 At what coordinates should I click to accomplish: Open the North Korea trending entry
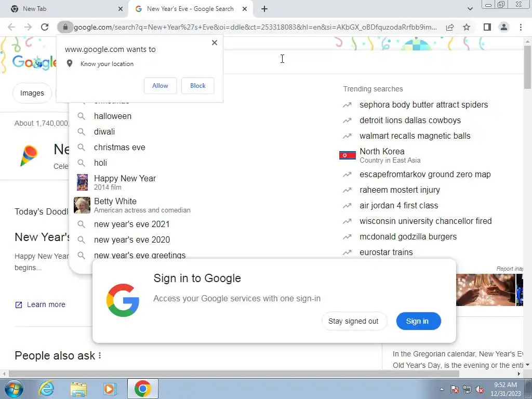390,155
